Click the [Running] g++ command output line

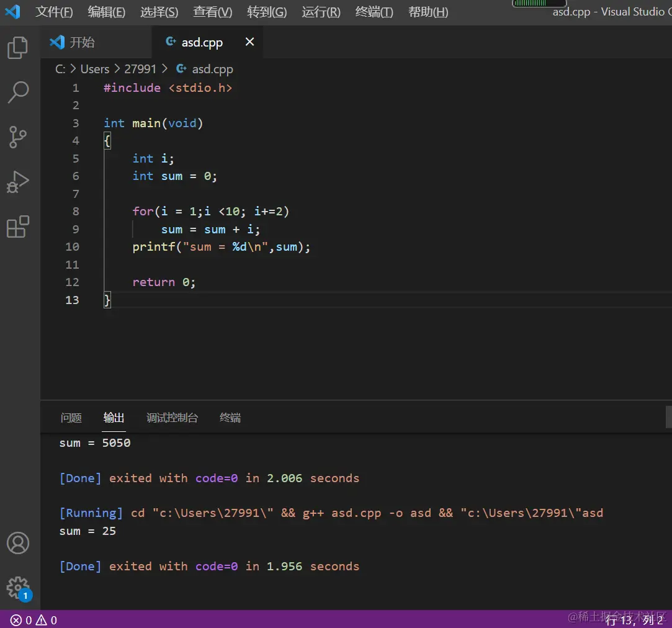(x=331, y=513)
